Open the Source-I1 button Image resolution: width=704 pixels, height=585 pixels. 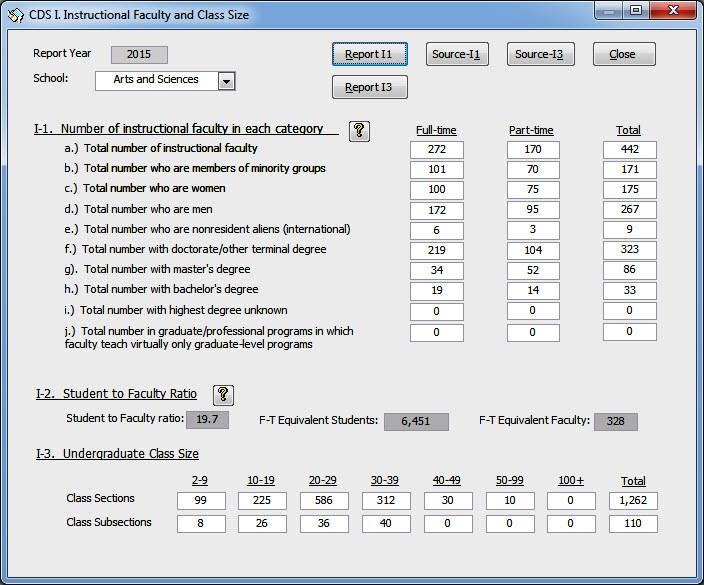click(456, 54)
